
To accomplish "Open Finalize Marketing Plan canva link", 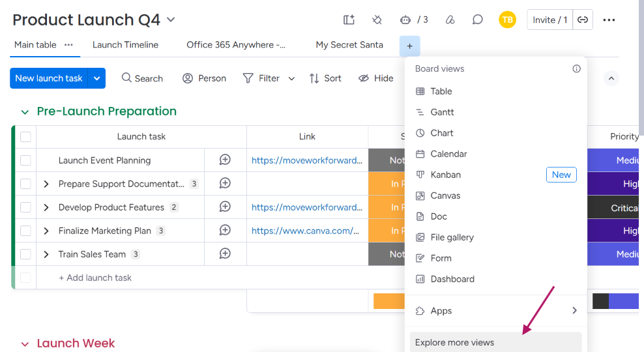I will tap(305, 231).
